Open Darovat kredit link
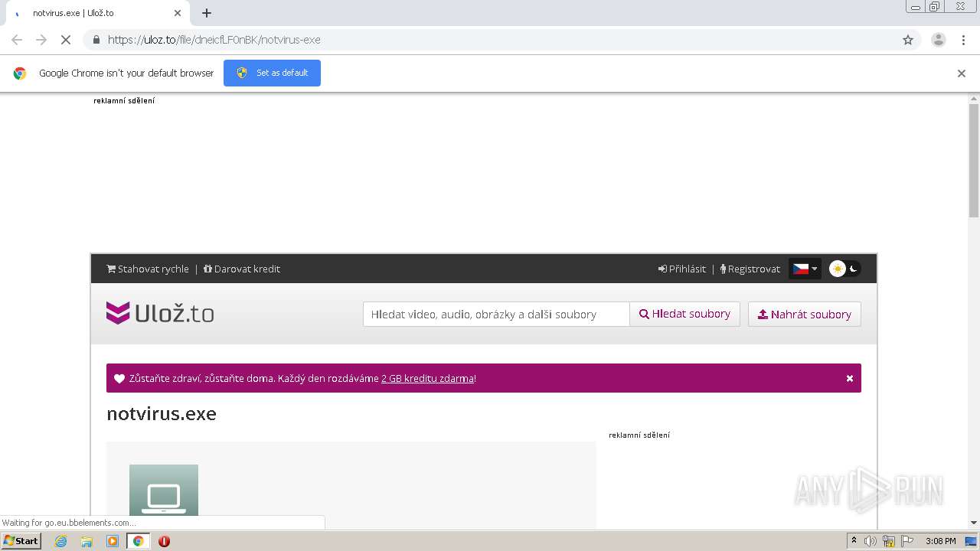This screenshot has height=551, width=980. point(242,269)
